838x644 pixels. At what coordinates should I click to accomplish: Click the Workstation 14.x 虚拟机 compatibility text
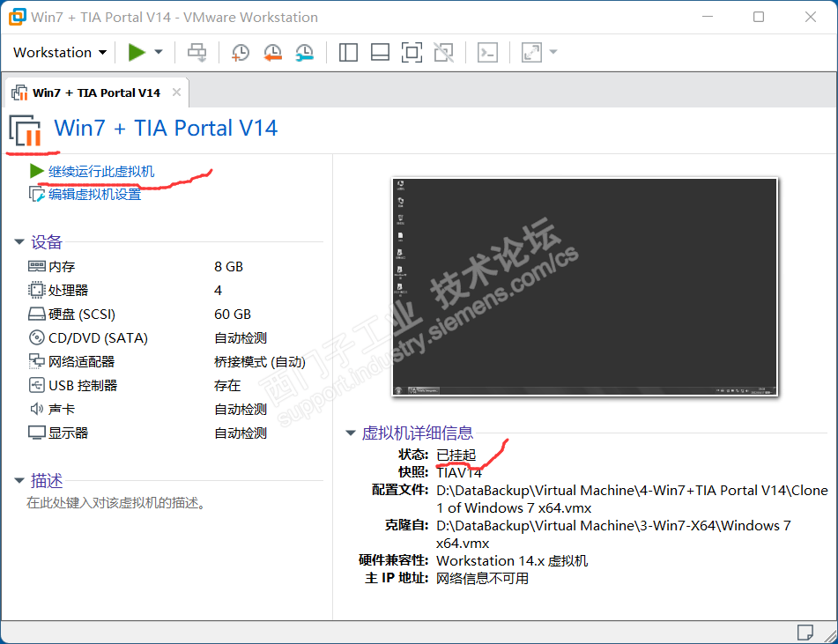click(512, 560)
